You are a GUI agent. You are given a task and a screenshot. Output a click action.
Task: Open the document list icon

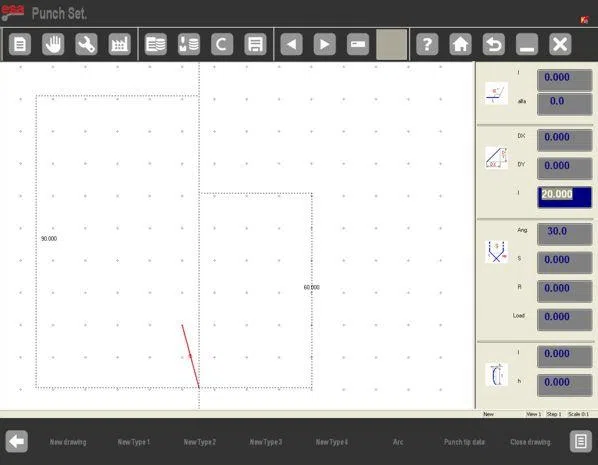(x=20, y=44)
